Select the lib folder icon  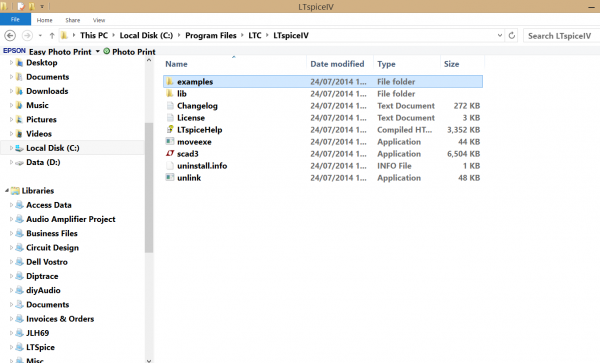[170, 94]
